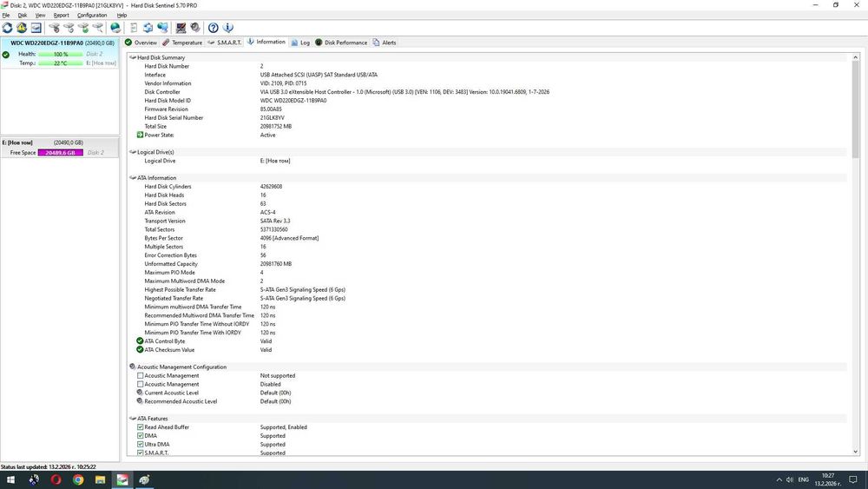This screenshot has height=489, width=868.
Task: Switch to the Overview tab
Action: click(141, 43)
